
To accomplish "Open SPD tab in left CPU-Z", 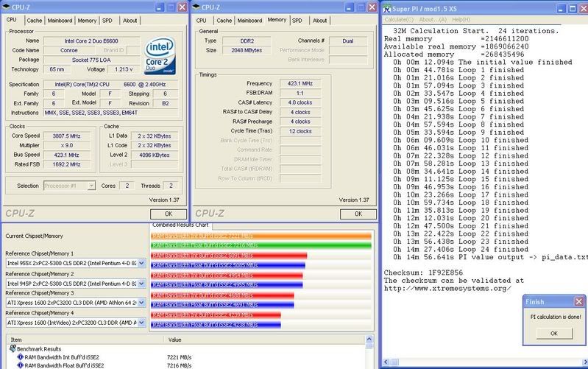I will click(107, 21).
